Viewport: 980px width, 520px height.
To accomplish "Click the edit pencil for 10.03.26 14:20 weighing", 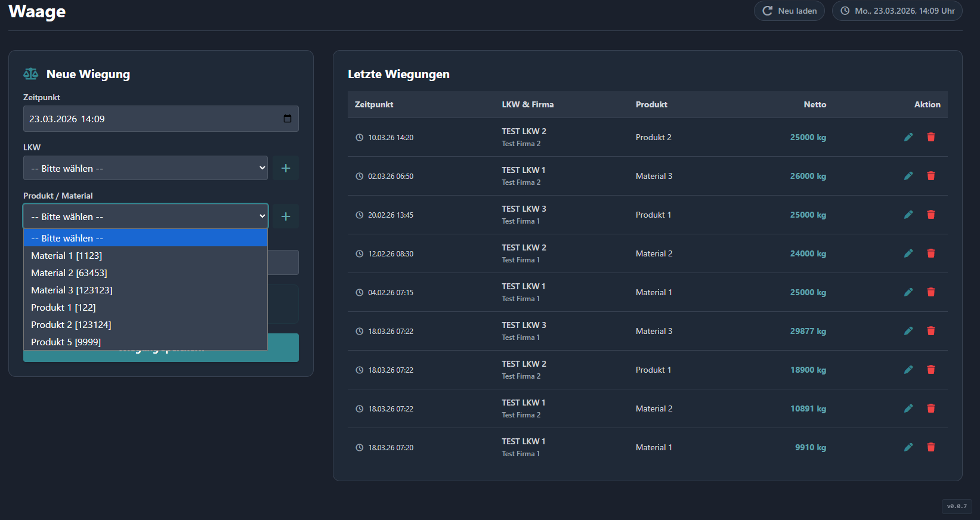I will 908,137.
